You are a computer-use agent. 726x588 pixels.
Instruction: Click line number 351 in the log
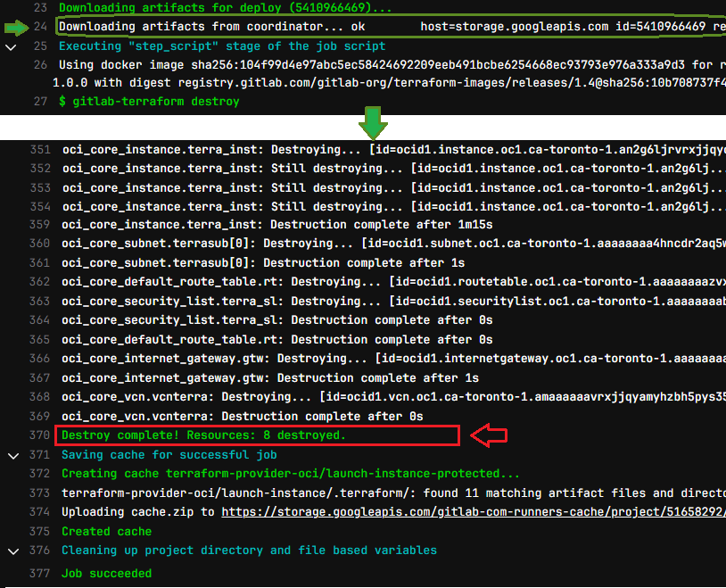point(40,150)
